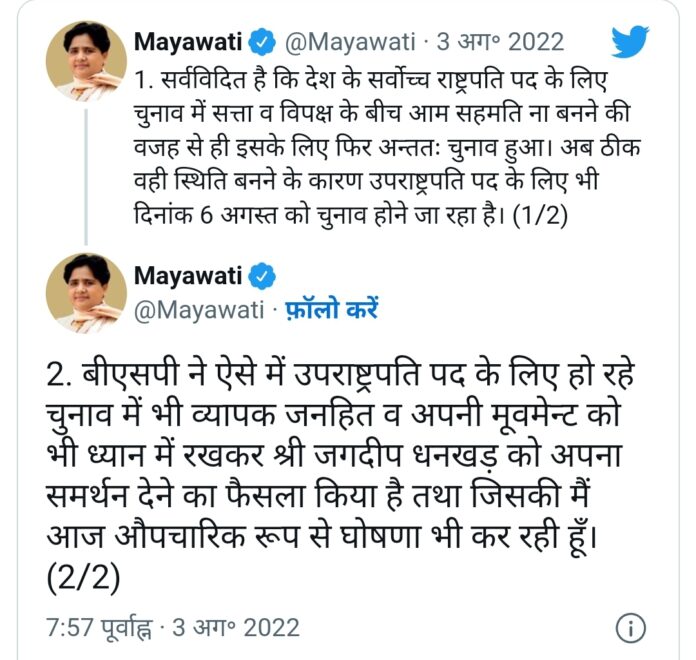Click the date 3 अग° 2022 at bottom
696x660 pixels.
pyautogui.click(x=236, y=628)
